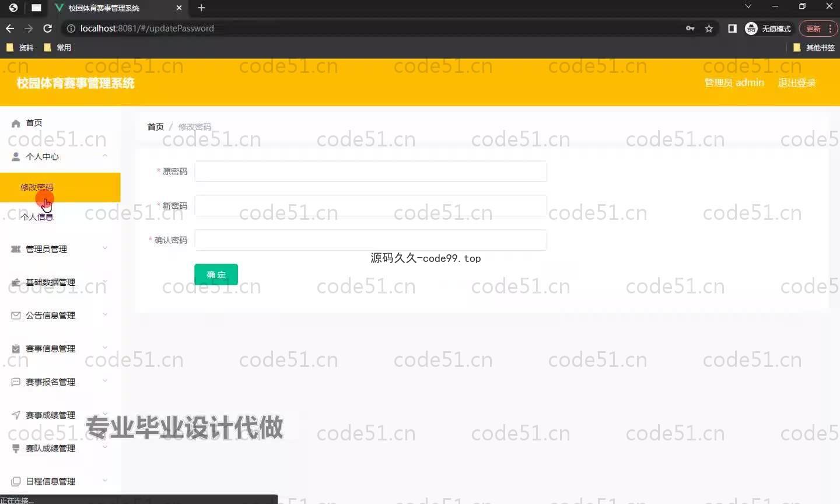The height and width of the screenshot is (504, 840).
Task: Open the 资料 bookmark folder
Action: coord(20,48)
